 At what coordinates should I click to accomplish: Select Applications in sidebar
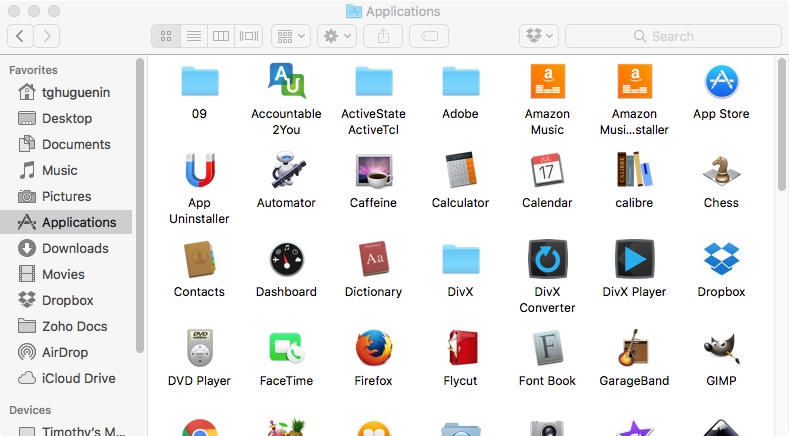(x=66, y=223)
